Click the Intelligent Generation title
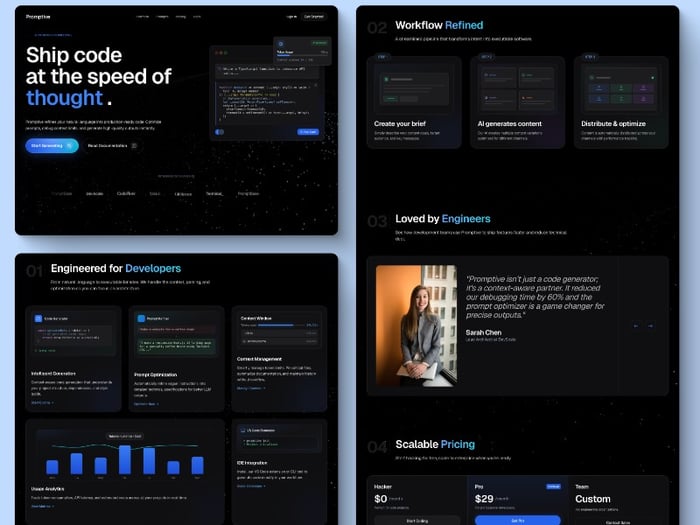This screenshot has width=700, height=525. tap(53, 373)
